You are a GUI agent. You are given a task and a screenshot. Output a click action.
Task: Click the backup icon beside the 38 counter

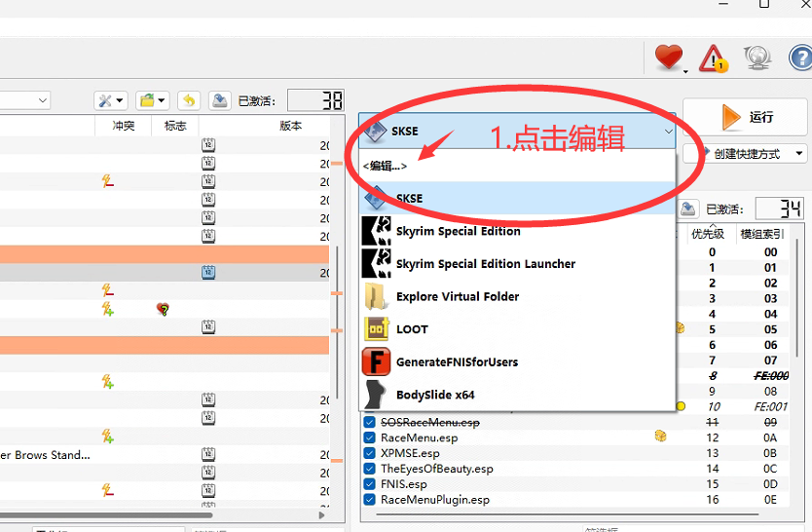(x=220, y=100)
